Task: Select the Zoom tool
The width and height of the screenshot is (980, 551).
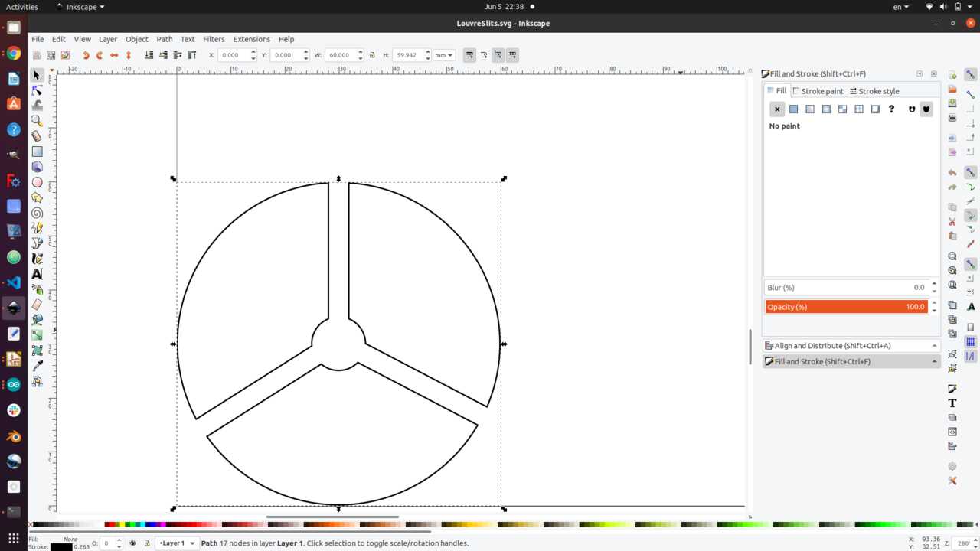Action: [37, 121]
